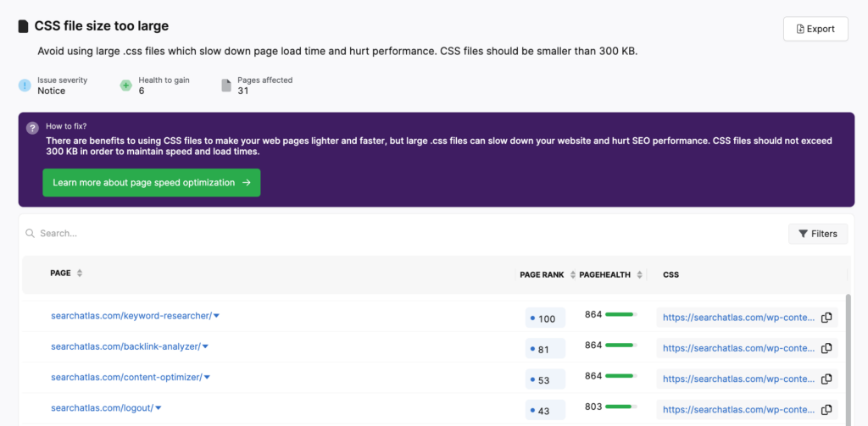This screenshot has height=426, width=868.
Task: Click the Export button
Action: [815, 29]
